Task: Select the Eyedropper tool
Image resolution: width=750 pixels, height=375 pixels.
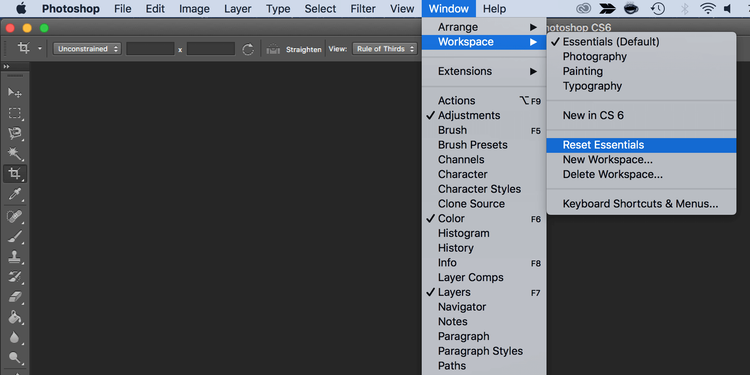Action: point(14,194)
